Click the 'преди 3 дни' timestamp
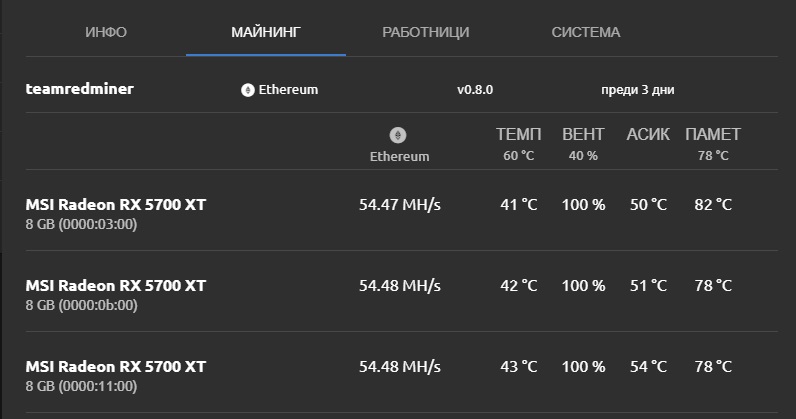796x419 pixels. coord(638,90)
